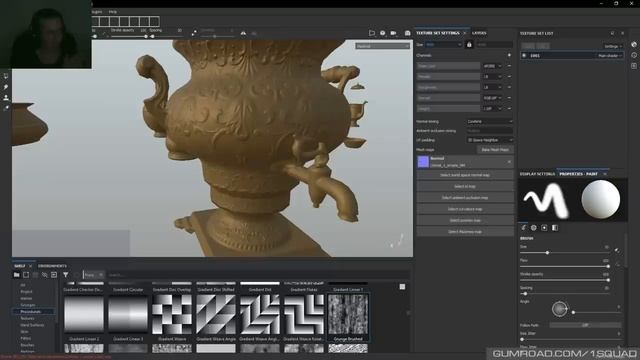Undock the Texture Set List panel
The height and width of the screenshot is (360, 640).
point(612,33)
